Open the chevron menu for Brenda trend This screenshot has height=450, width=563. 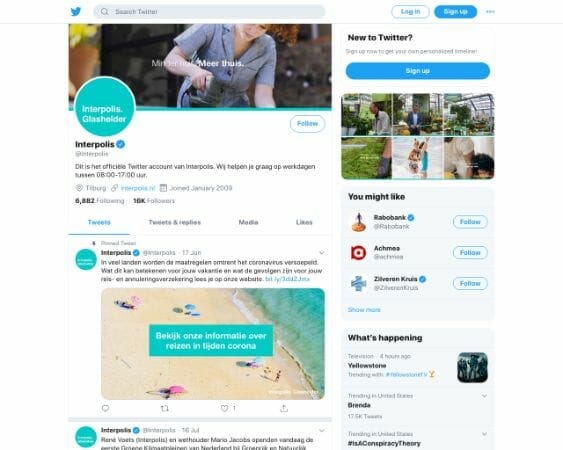click(x=484, y=396)
